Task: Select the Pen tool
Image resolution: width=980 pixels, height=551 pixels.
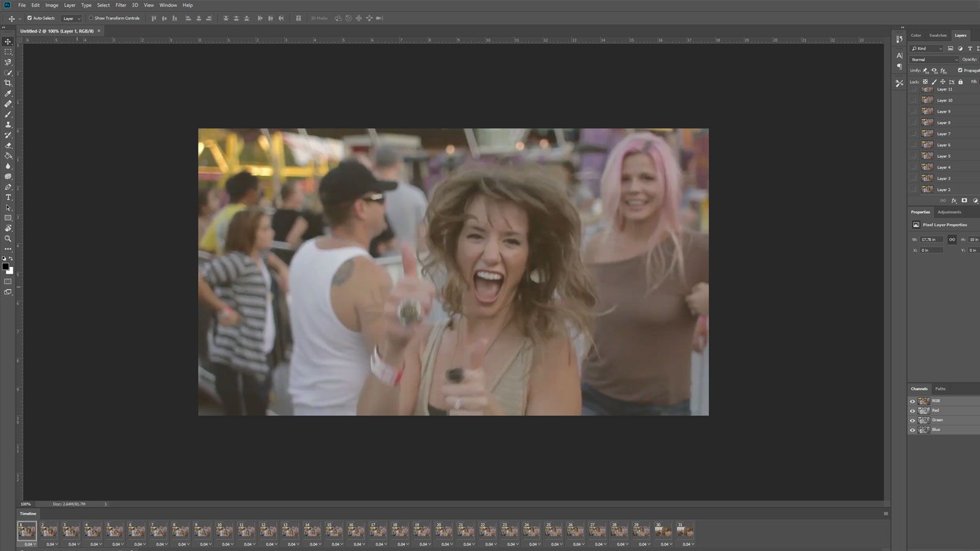Action: pyautogui.click(x=8, y=187)
